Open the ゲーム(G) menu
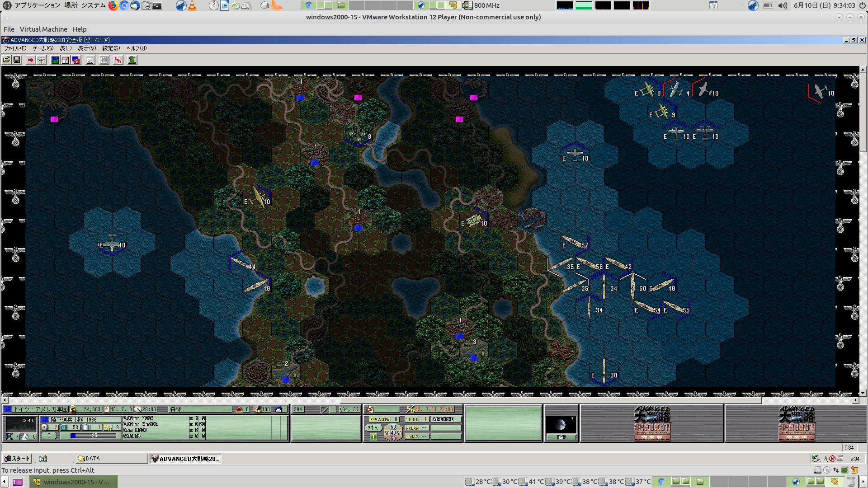 click(42, 48)
